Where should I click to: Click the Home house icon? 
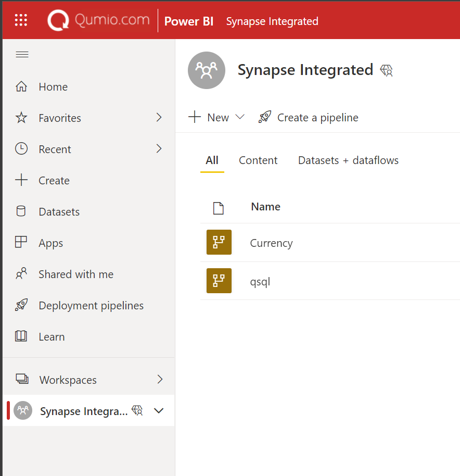(21, 86)
